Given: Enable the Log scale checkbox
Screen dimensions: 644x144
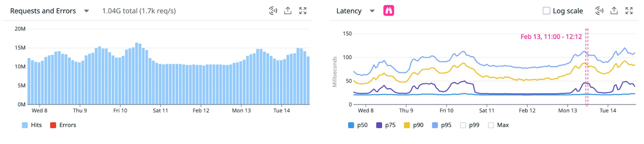Looking at the screenshot, I should pyautogui.click(x=546, y=11).
